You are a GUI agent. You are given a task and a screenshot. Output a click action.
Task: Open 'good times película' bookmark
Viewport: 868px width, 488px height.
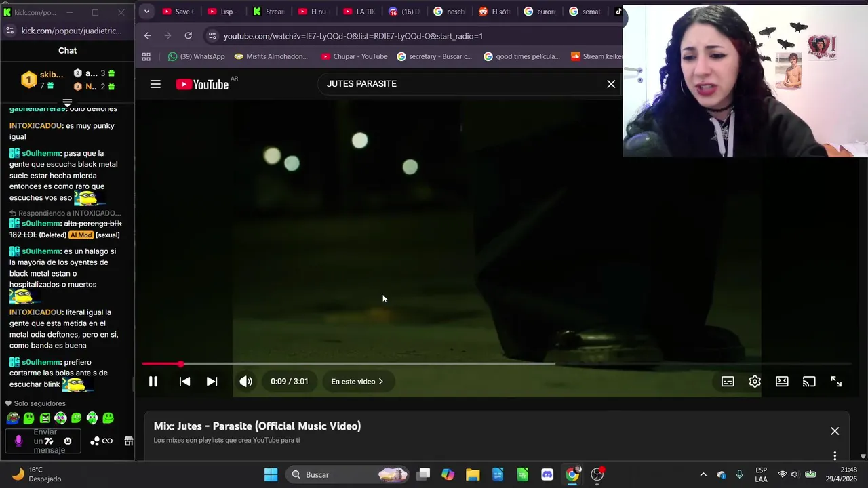(521, 56)
